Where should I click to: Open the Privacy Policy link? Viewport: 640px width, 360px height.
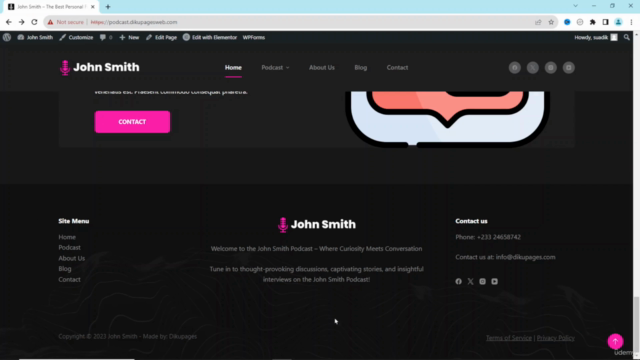pyautogui.click(x=556, y=338)
